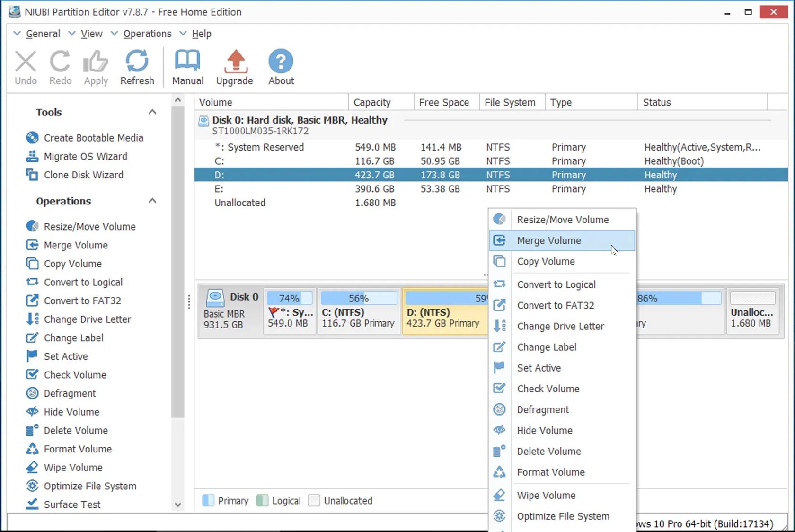Choose Merge Volume from context menu
795x532 pixels.
click(549, 240)
